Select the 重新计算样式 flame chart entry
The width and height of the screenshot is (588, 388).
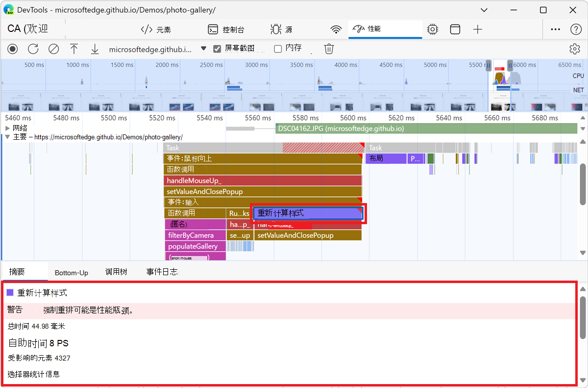click(308, 213)
